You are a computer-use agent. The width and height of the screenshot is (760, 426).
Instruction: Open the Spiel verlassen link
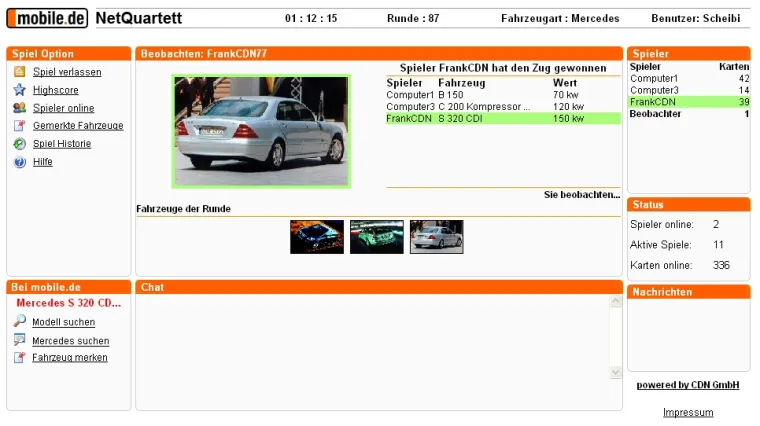(67, 72)
